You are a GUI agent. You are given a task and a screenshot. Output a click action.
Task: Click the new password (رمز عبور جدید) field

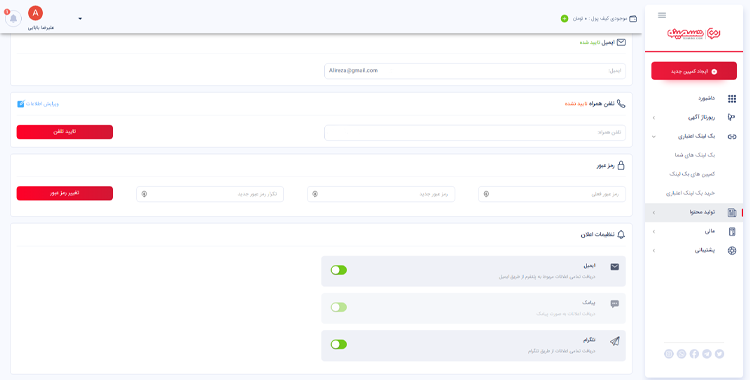(x=381, y=194)
